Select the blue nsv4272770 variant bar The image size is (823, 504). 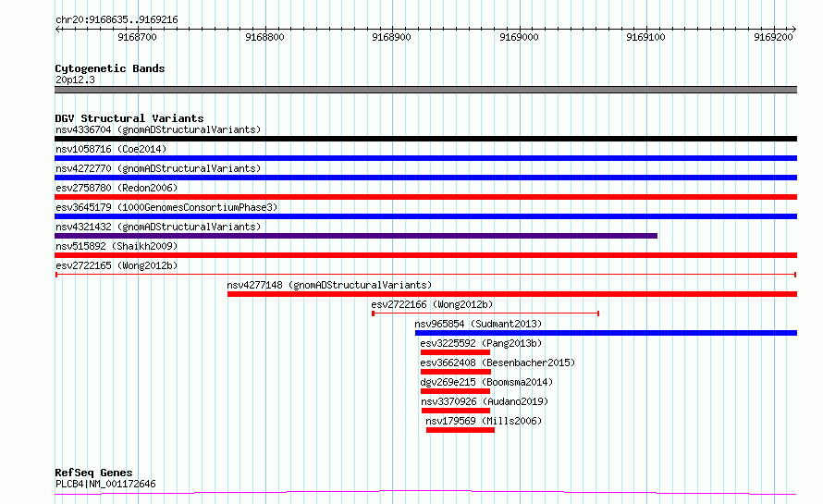tap(425, 178)
